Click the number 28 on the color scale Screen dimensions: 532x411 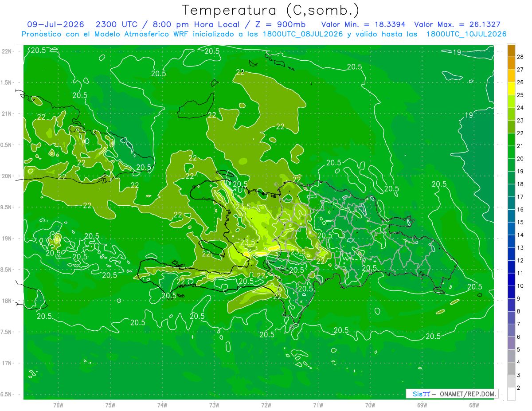520,57
